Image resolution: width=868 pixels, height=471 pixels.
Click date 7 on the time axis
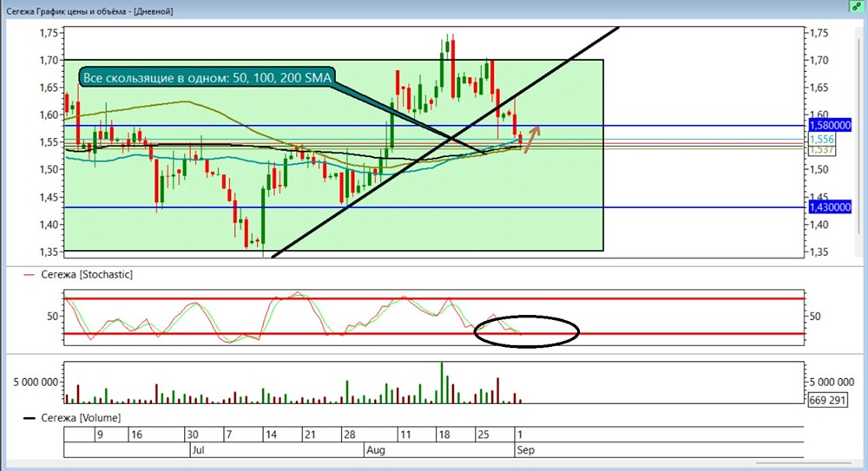click(228, 435)
